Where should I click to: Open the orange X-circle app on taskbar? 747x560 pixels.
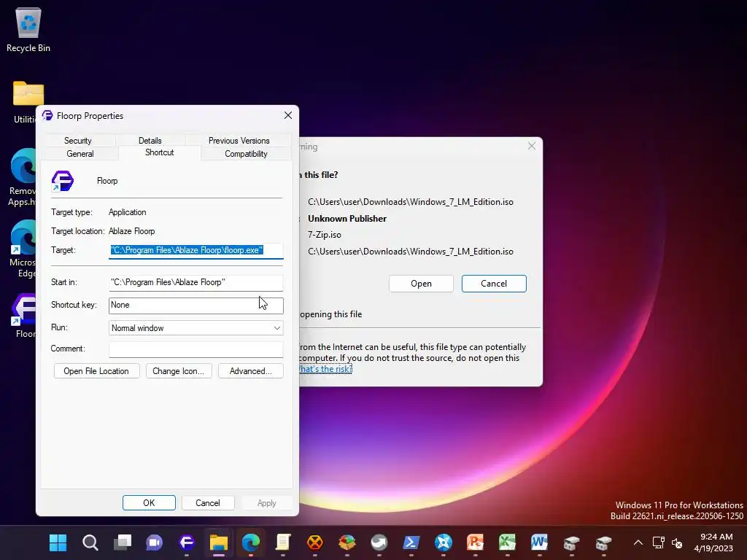[x=315, y=542]
